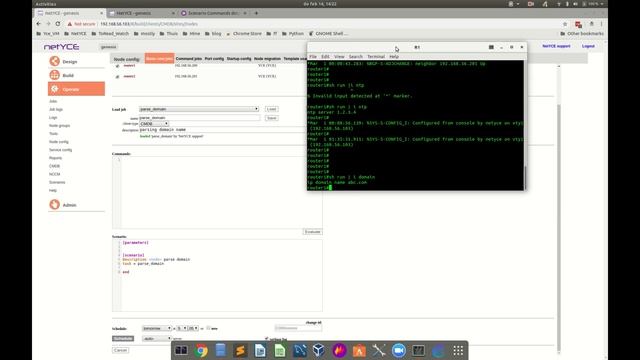The height and width of the screenshot is (360, 640).
Task: Open LibreOffice Writer in the dock
Action: click(x=260, y=351)
